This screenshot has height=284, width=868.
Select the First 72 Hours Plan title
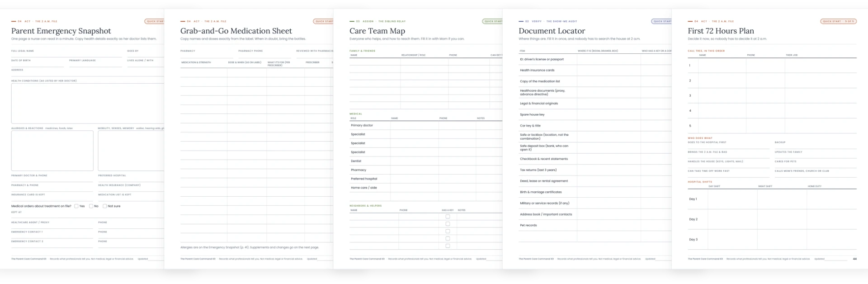(x=721, y=31)
